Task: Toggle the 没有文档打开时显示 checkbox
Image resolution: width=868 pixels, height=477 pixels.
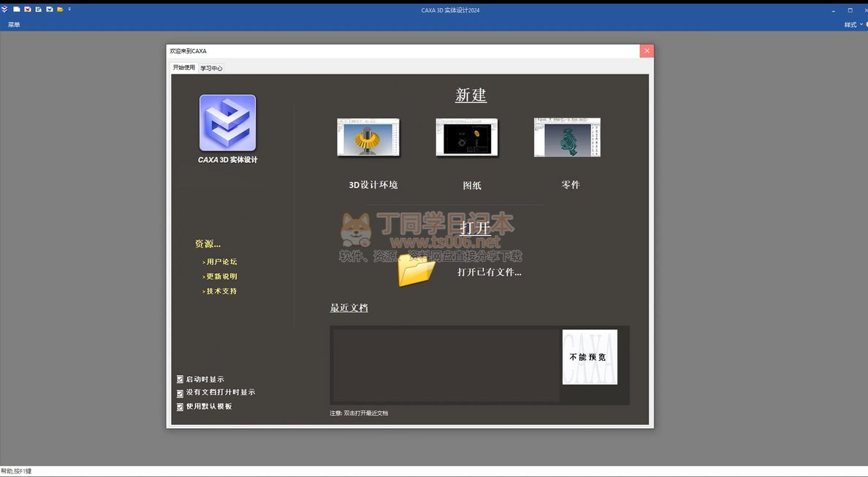Action: (180, 393)
